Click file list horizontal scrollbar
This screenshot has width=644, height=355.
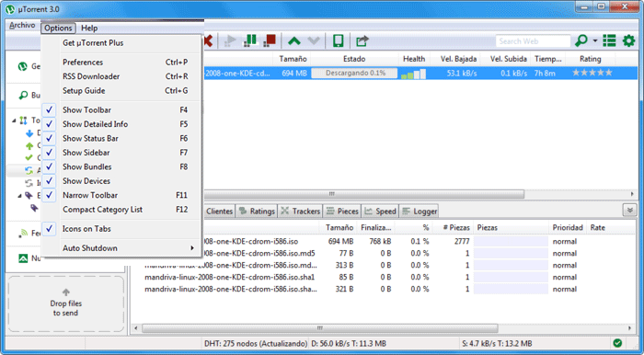pyautogui.click(x=319, y=328)
